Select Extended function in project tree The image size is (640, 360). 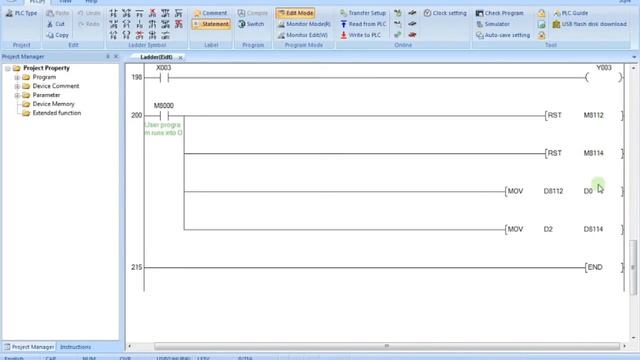(x=57, y=113)
